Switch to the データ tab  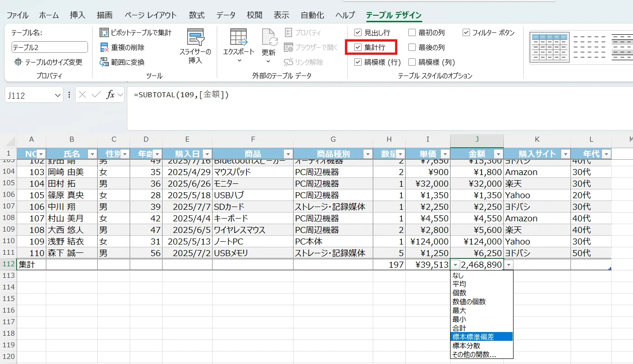pos(226,15)
